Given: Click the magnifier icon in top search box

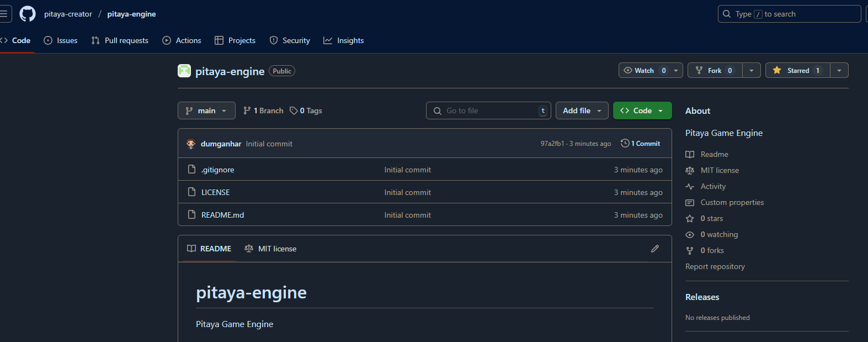Looking at the screenshot, I should (727, 14).
